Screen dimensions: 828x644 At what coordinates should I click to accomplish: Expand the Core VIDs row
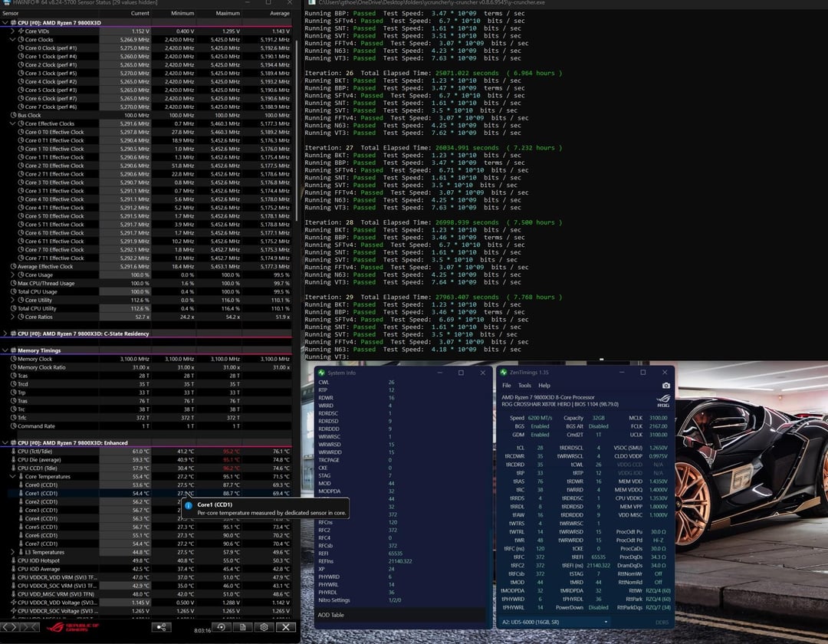(x=13, y=31)
